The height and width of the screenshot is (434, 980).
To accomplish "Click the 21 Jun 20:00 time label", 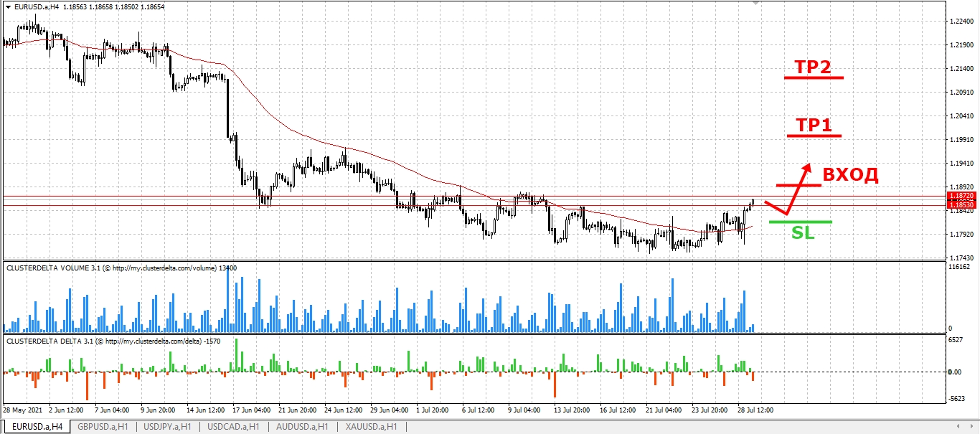I will (x=296, y=410).
